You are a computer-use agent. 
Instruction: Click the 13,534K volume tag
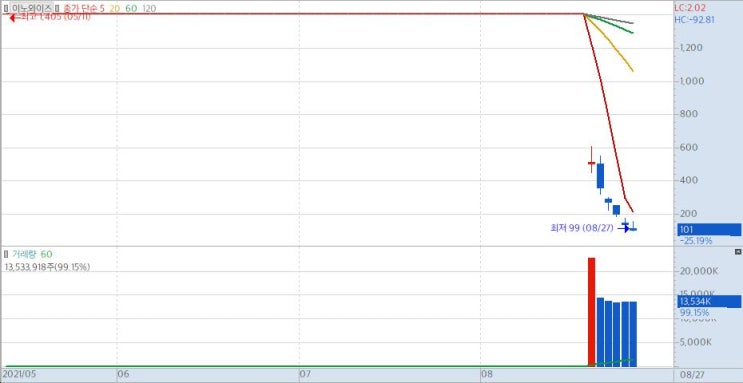click(x=709, y=301)
